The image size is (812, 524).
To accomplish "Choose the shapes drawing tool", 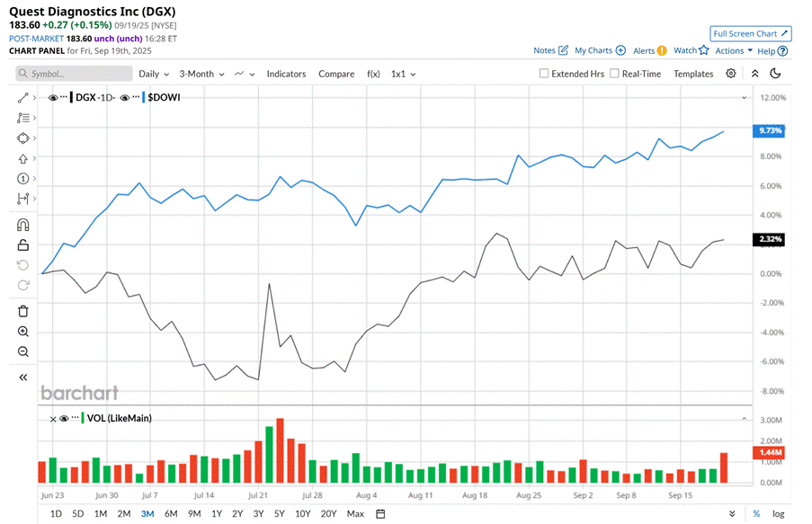I will pyautogui.click(x=22, y=138).
